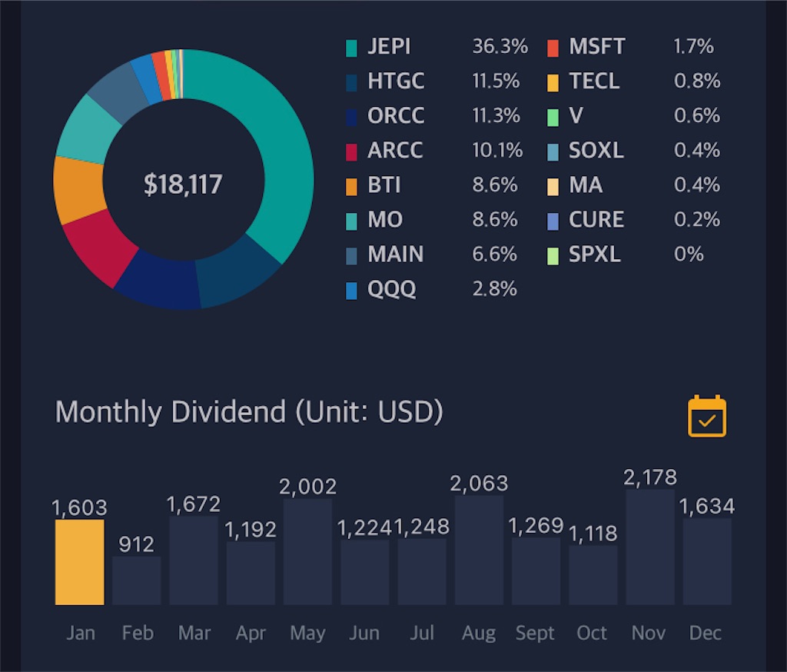787x672 pixels.
Task: Select the March dividend bar
Action: tap(194, 561)
